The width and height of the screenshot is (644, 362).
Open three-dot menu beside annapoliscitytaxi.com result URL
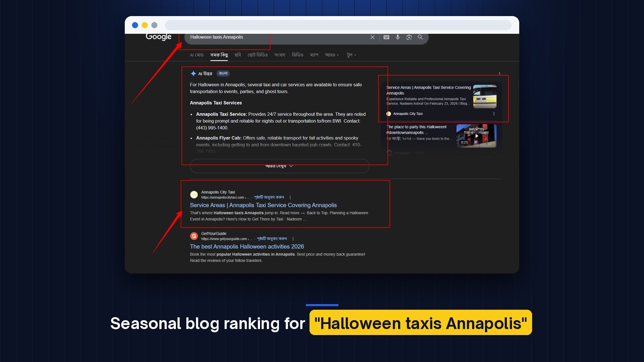290,197
